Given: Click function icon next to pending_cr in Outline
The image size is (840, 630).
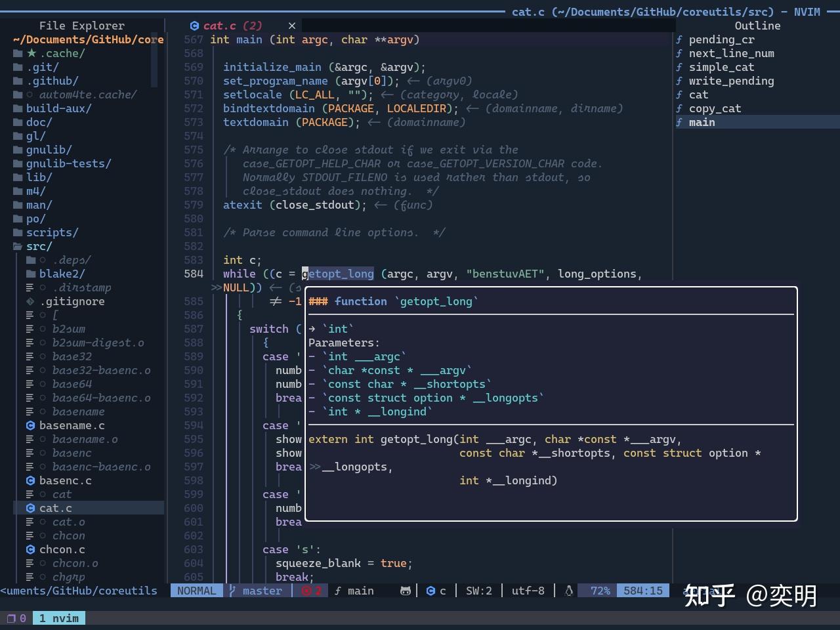Looking at the screenshot, I should pyautogui.click(x=679, y=39).
